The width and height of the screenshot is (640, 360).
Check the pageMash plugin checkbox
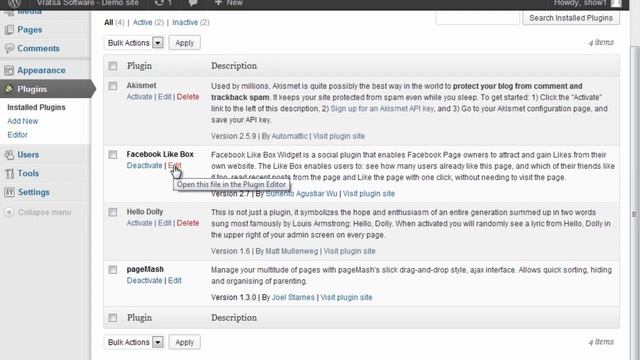pos(113,270)
